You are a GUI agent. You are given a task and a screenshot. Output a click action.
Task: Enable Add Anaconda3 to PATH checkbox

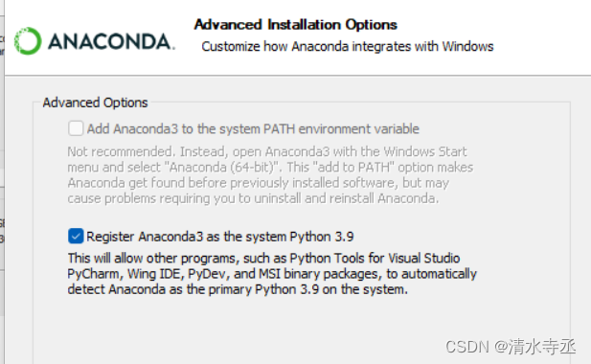pyautogui.click(x=76, y=128)
